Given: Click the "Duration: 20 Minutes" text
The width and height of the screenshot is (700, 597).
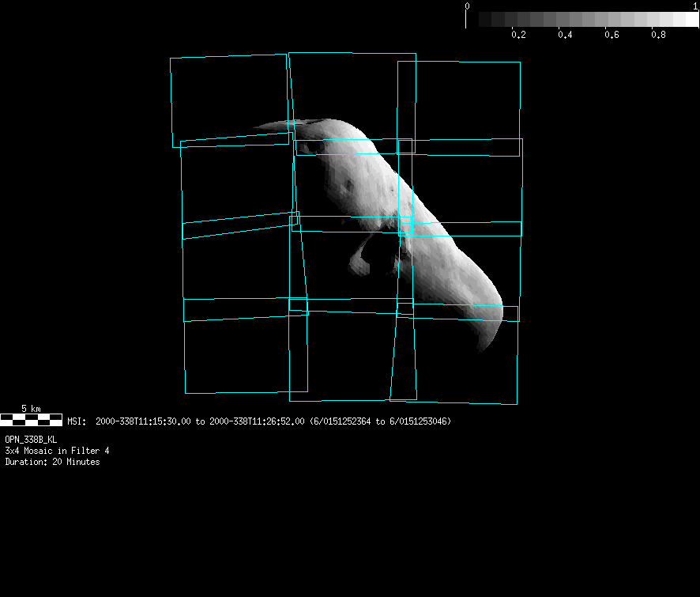Looking at the screenshot, I should pos(52,462).
